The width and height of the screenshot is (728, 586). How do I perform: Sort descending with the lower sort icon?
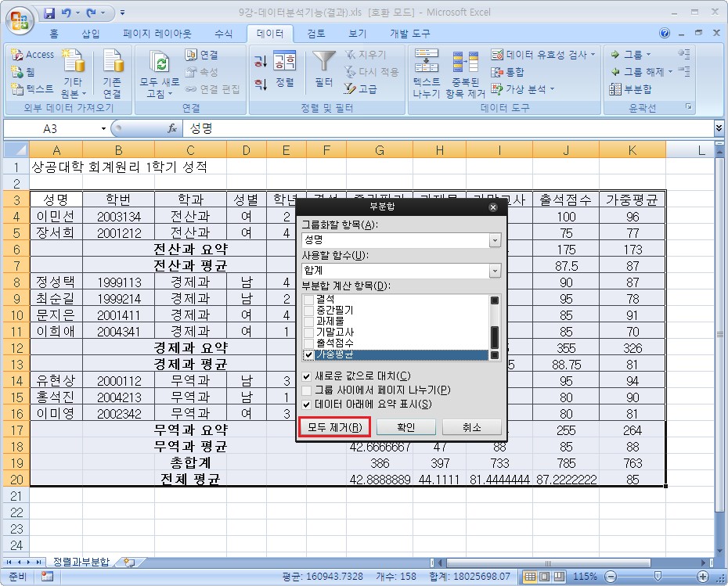coord(261,84)
